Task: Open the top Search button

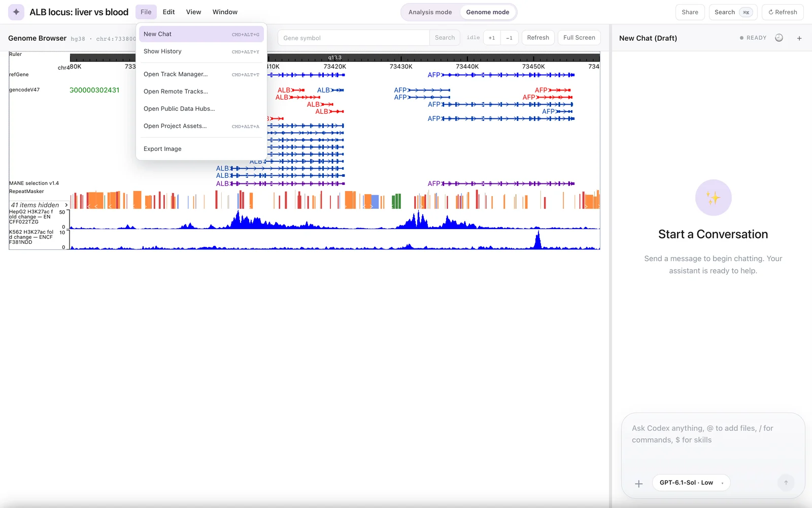Action: click(x=733, y=12)
